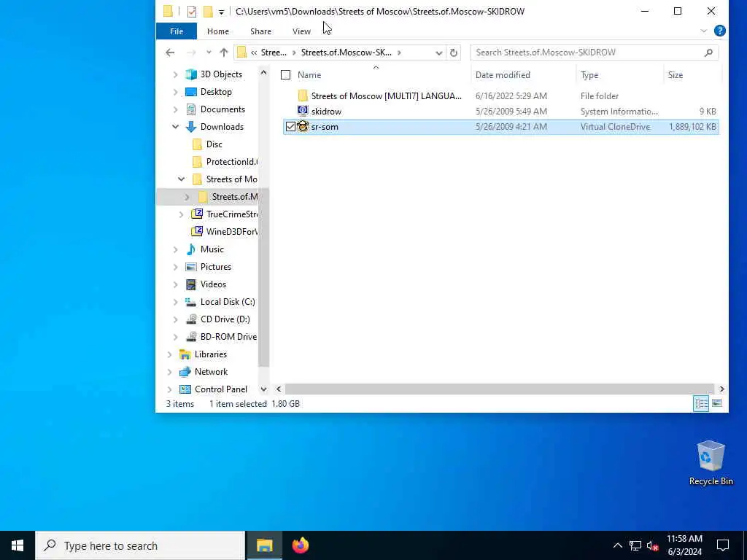Image resolution: width=747 pixels, height=560 pixels.
Task: Expand the Streets.of.M subfolder node
Action: [x=187, y=197]
